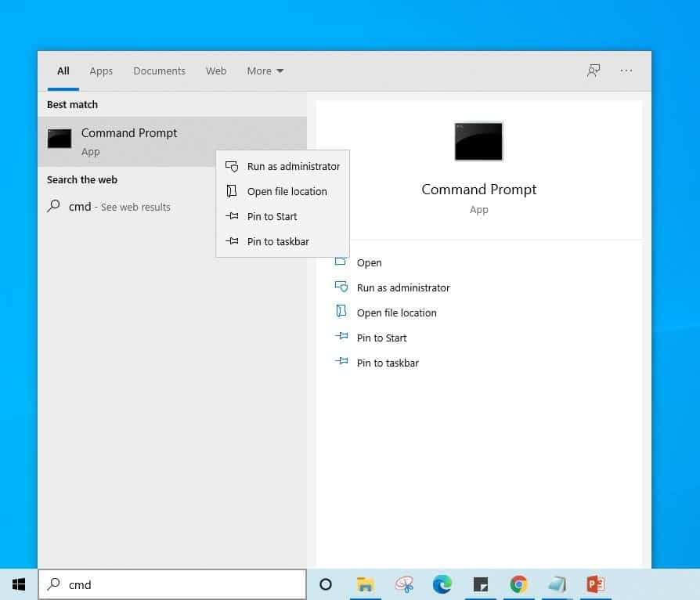This screenshot has height=600, width=700.
Task: Switch to the Web tab
Action: click(x=216, y=70)
